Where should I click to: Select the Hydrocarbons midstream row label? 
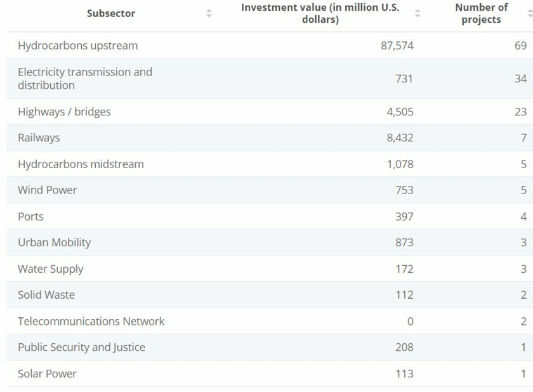pyautogui.click(x=81, y=164)
